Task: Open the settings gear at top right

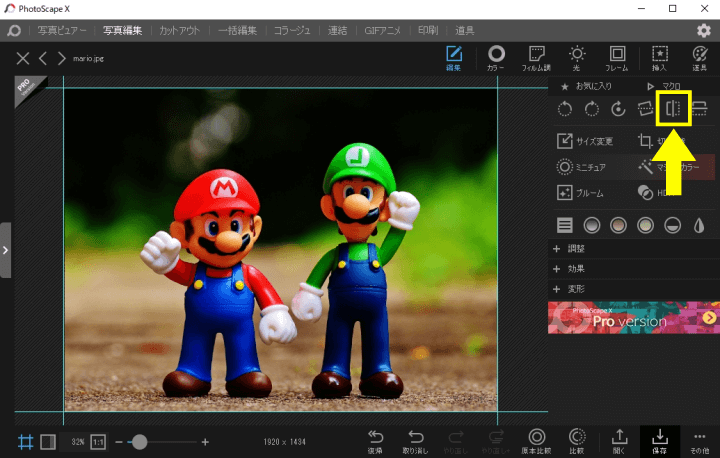Action: pyautogui.click(x=703, y=31)
